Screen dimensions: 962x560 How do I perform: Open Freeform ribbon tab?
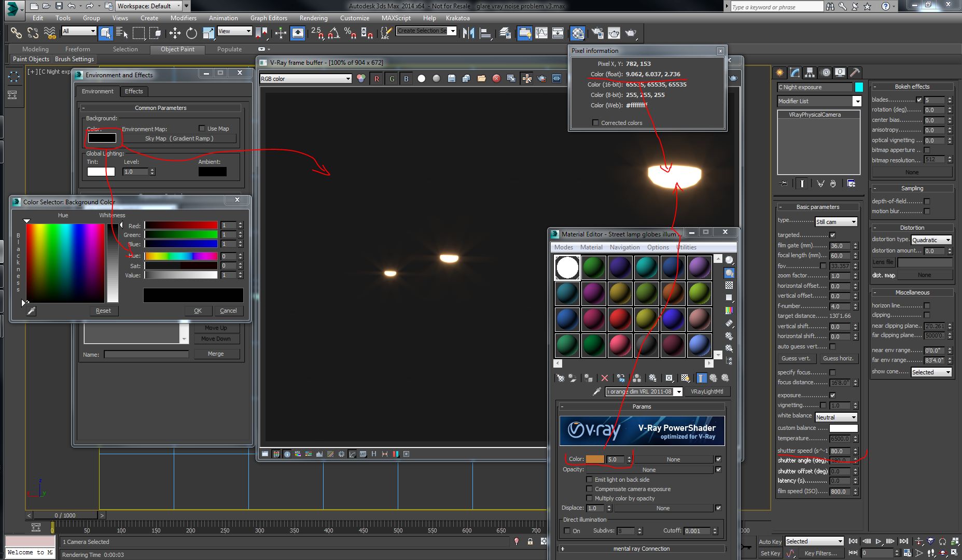coord(78,49)
